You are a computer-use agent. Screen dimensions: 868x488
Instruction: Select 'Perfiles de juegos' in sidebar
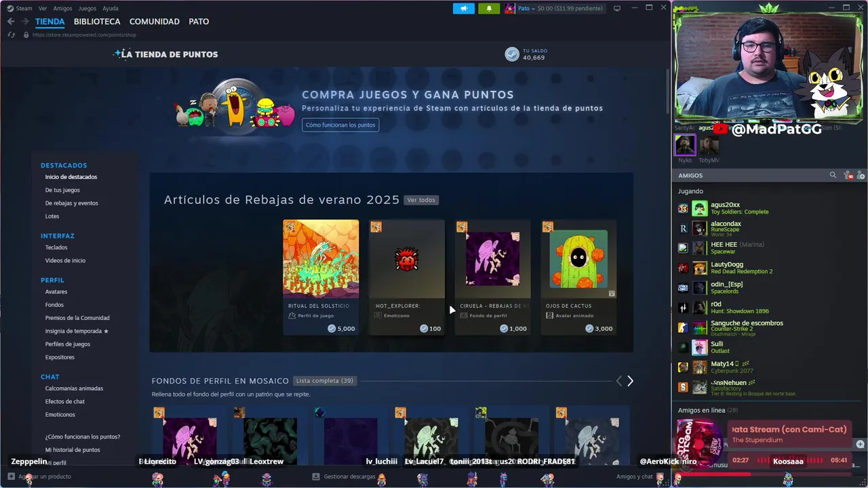68,344
